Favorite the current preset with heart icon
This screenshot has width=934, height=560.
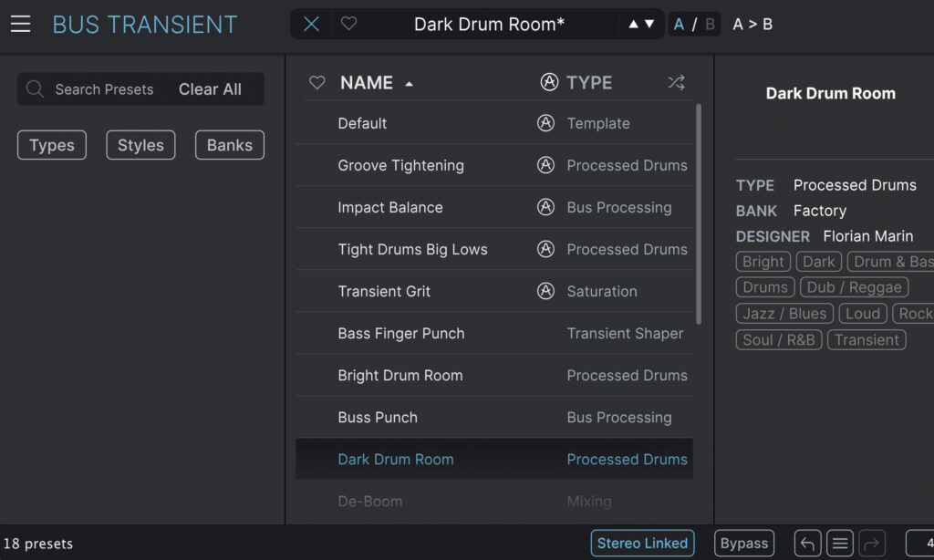(348, 25)
